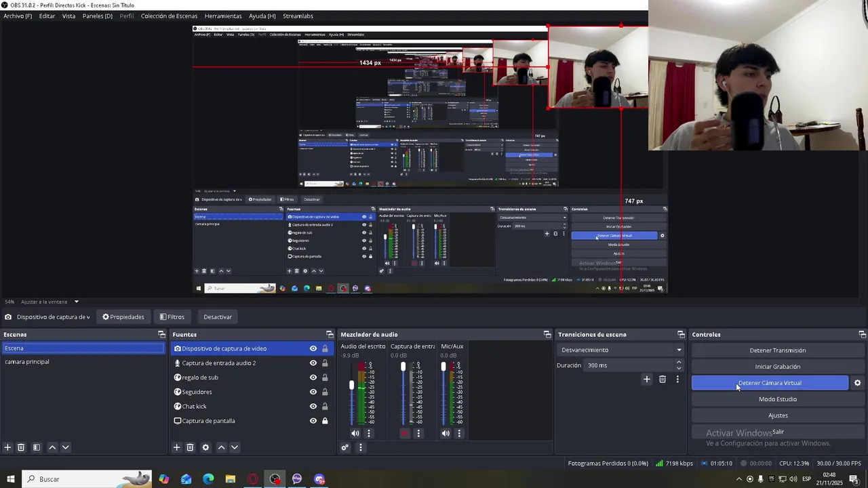Image resolution: width=868 pixels, height=488 pixels.
Task: Click the Captura de entrada volume fader
Action: pos(403,367)
